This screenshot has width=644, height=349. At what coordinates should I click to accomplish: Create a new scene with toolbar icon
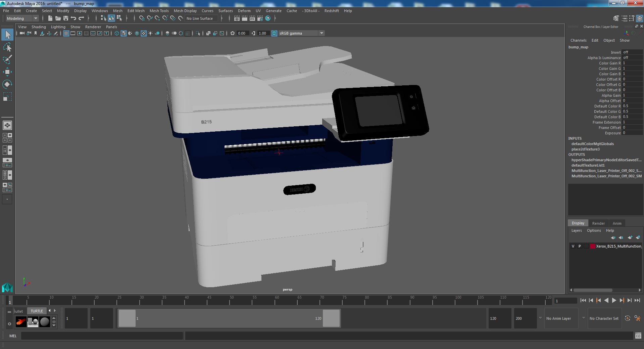[x=50, y=18]
